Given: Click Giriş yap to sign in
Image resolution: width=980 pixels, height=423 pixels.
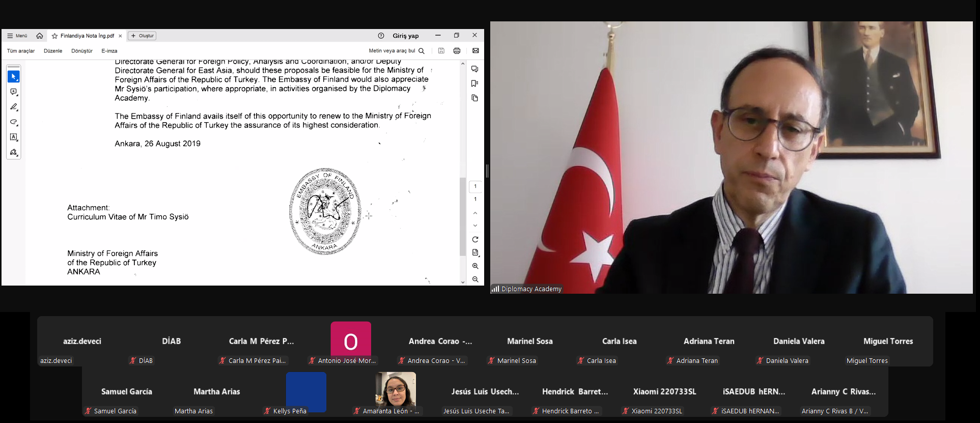Looking at the screenshot, I should click(x=405, y=36).
